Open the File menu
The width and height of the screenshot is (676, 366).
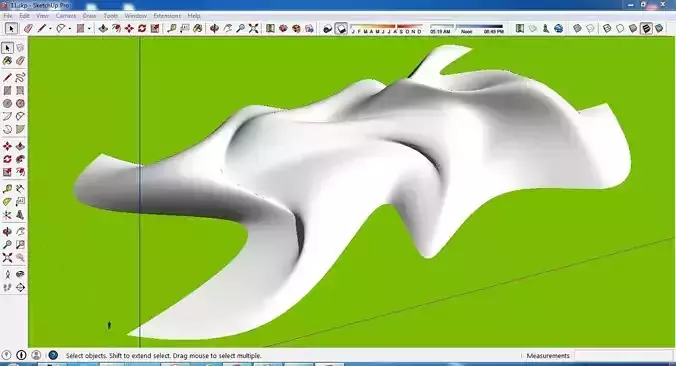(x=8, y=16)
